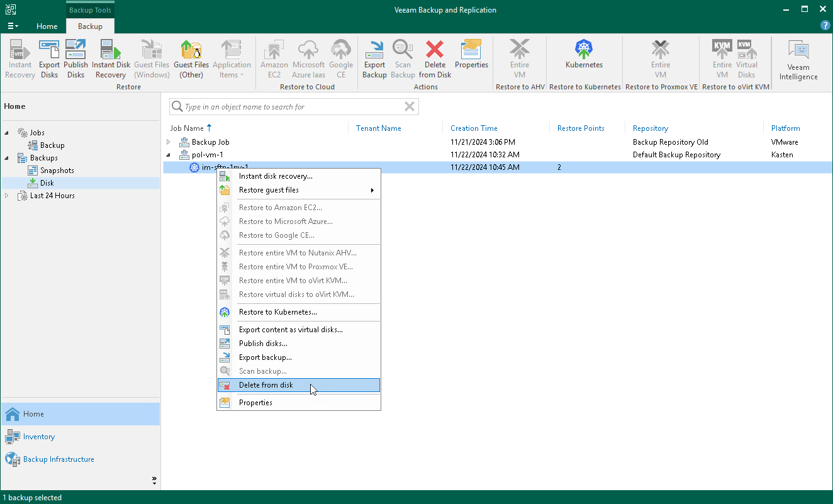833x504 pixels.
Task: Click the 11/21/2024 3:06 PM cell
Action: tap(483, 142)
